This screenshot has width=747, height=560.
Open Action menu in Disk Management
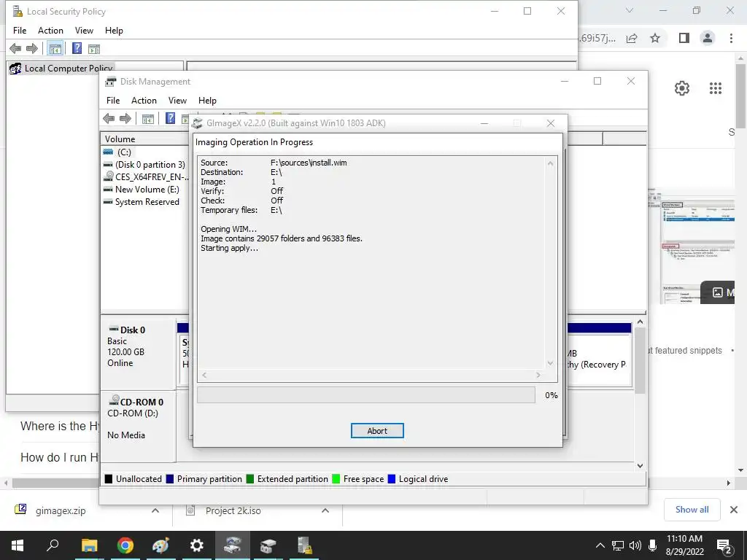point(144,101)
